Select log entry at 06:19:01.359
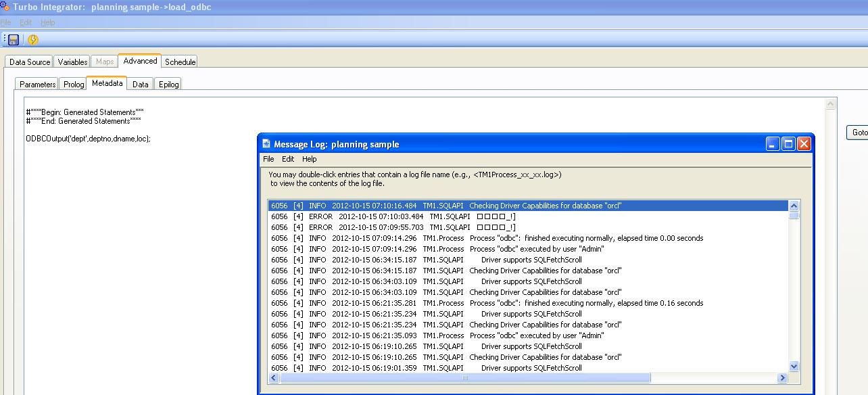This screenshot has width=868, height=395. pyautogui.click(x=528, y=368)
